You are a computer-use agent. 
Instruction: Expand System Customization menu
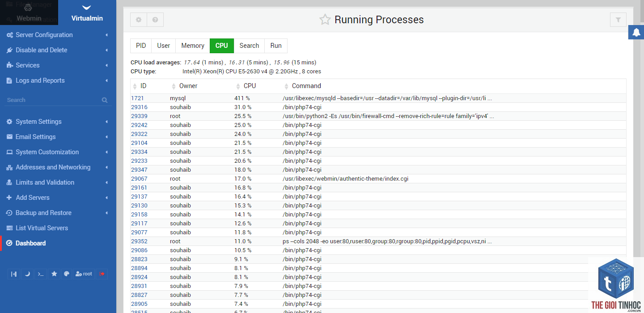pyautogui.click(x=58, y=152)
